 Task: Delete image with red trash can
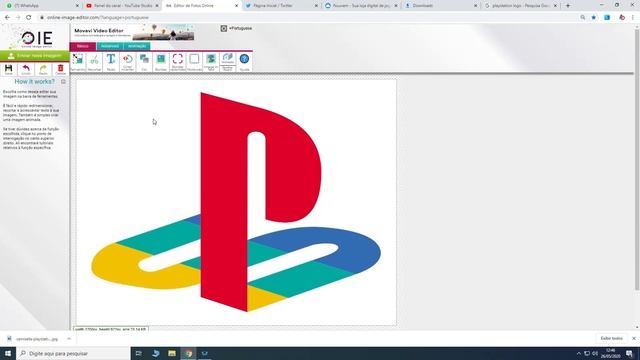(60, 69)
